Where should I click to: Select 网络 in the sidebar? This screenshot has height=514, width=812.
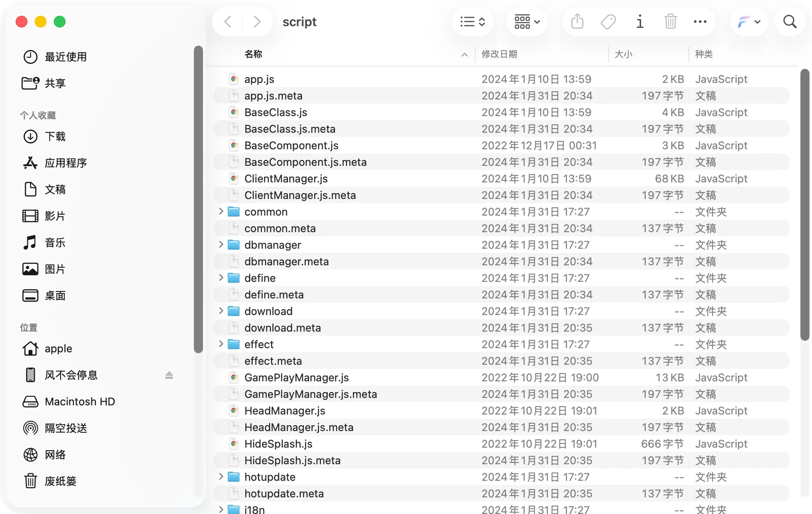(x=44, y=455)
